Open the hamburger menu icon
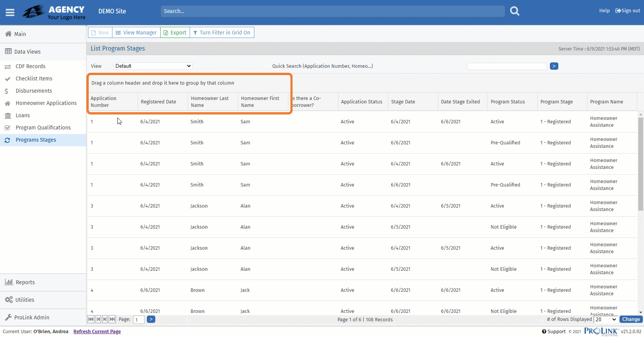 click(10, 13)
